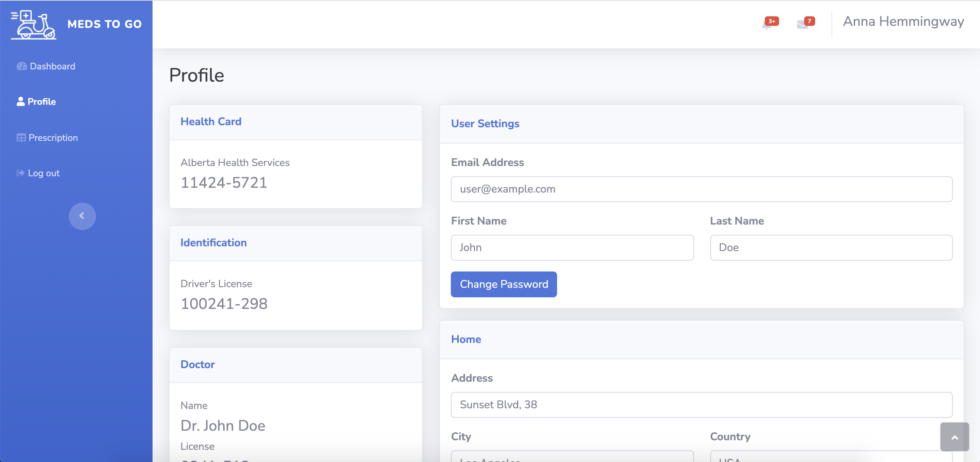Image resolution: width=980 pixels, height=462 pixels.
Task: Open the Prescription menu item
Action: click(53, 138)
